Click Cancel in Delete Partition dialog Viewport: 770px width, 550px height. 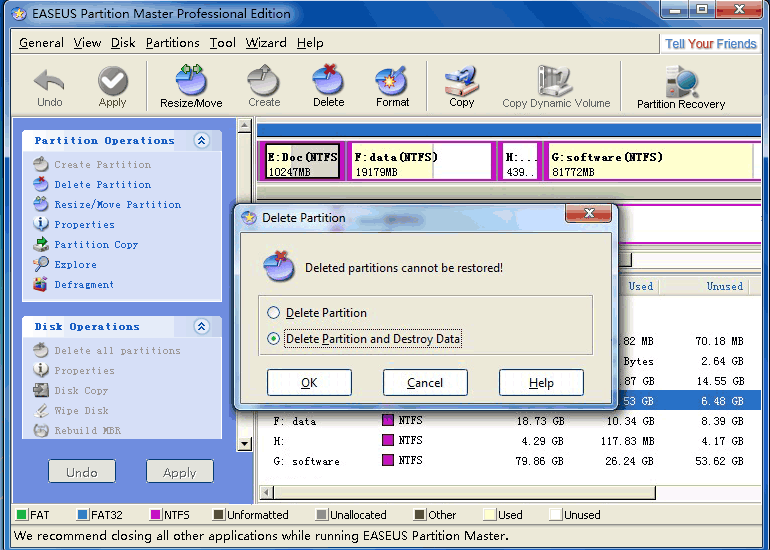click(425, 383)
